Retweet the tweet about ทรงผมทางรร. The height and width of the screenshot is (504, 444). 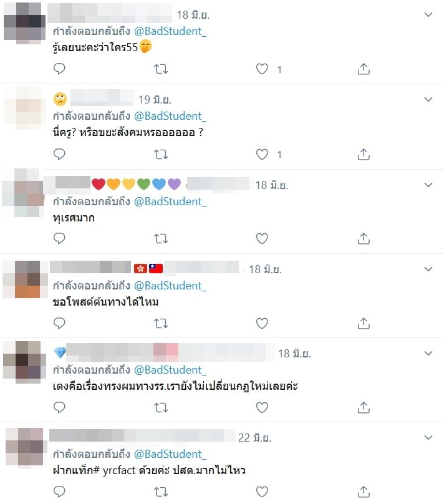pyautogui.click(x=161, y=407)
